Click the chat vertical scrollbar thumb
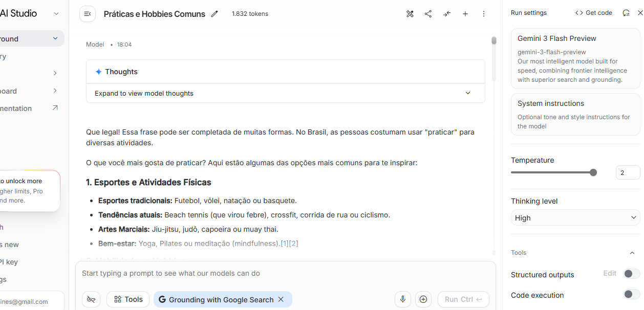 coord(494,40)
